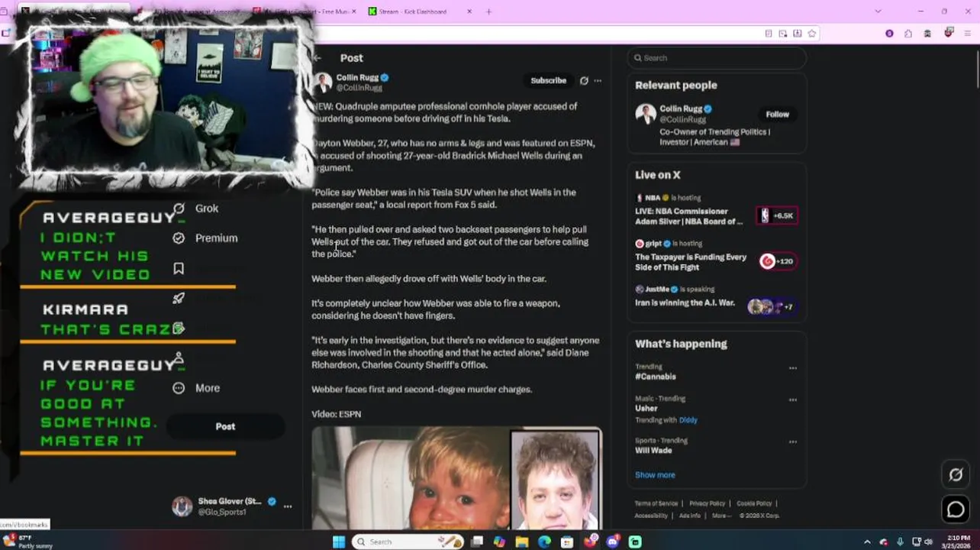Screen dimensions: 980x550
Task: Click the sidebar Post button
Action: click(225, 426)
